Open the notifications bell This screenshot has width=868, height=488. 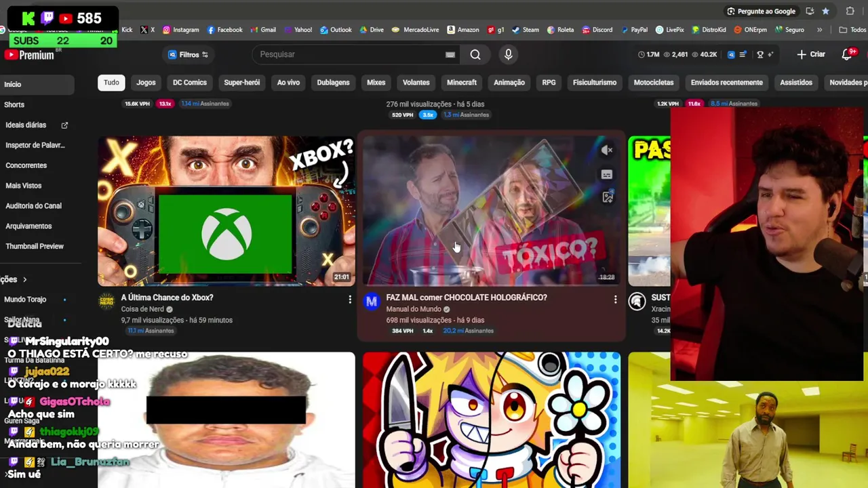tap(847, 54)
